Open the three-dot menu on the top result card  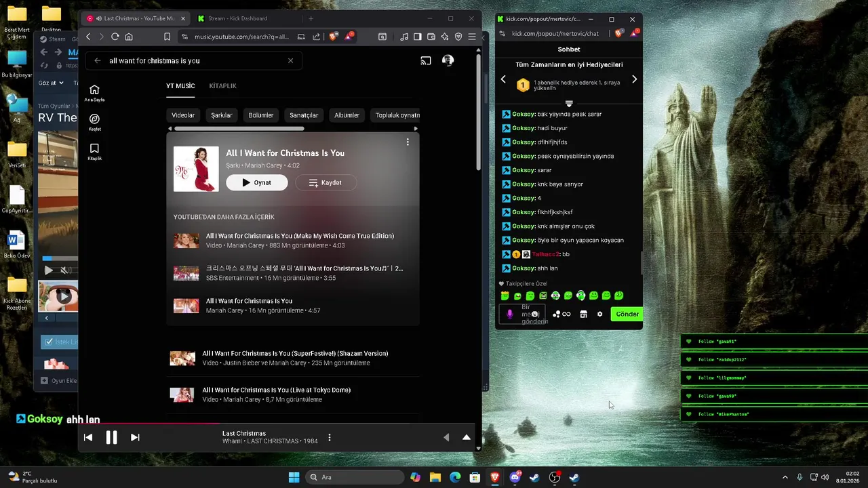[x=408, y=142]
